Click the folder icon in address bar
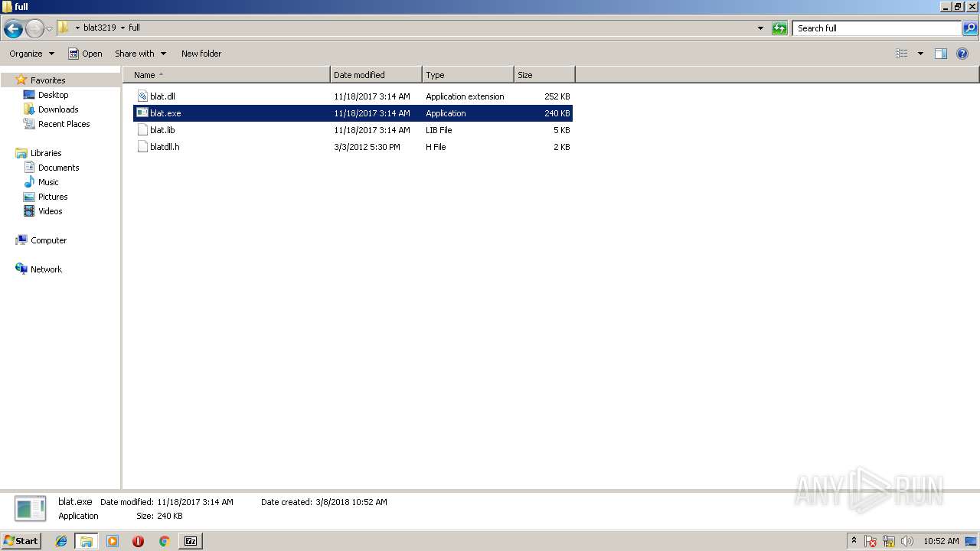The width and height of the screenshot is (980, 551). [64, 28]
